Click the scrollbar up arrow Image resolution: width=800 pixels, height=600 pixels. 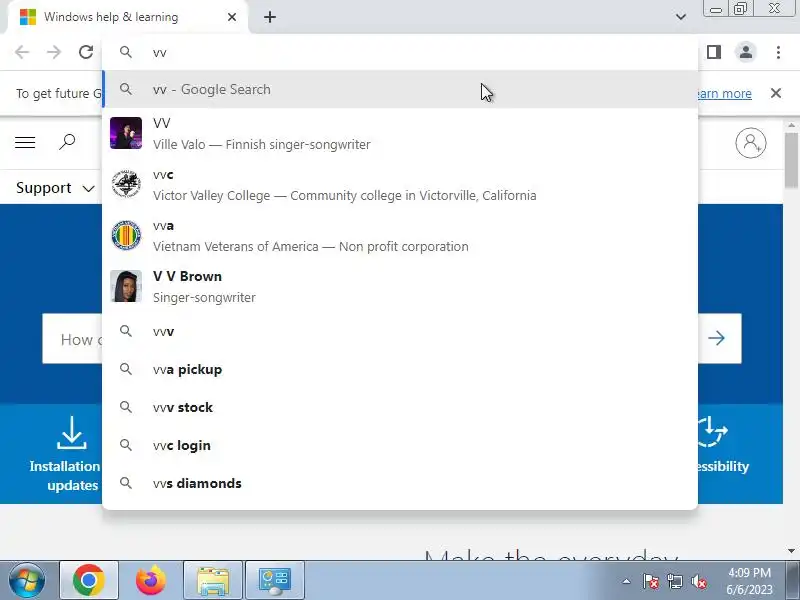[791, 125]
